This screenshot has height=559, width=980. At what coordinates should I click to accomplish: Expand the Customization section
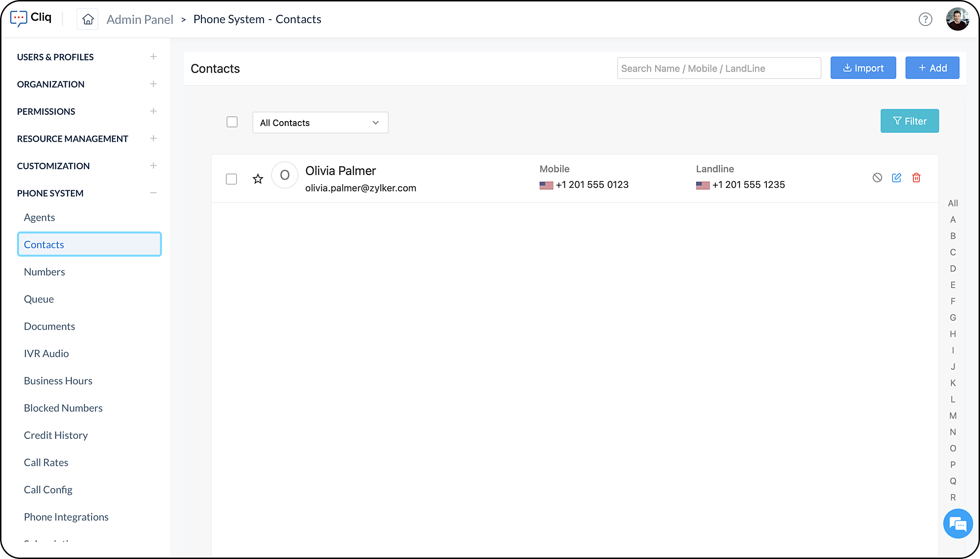click(153, 166)
